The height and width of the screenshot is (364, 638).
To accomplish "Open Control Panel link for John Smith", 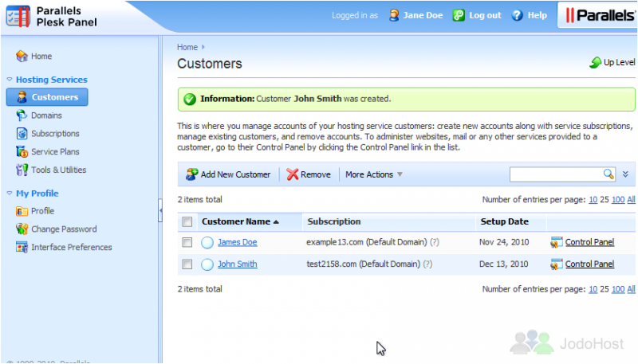I will coord(589,264).
